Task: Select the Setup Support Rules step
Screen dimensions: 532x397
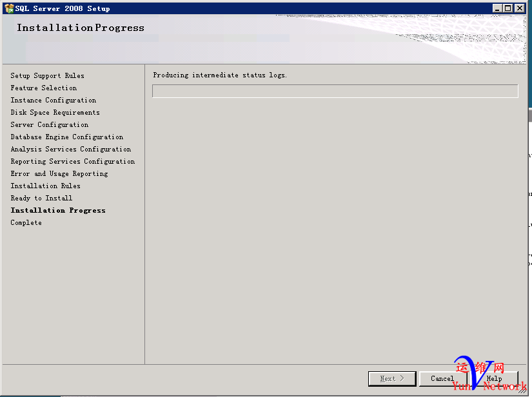Action: [48, 75]
